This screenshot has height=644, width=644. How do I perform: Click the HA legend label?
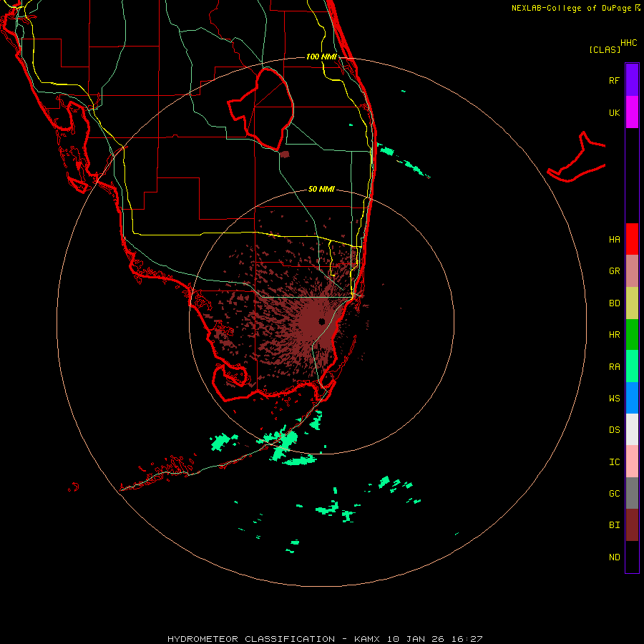point(614,239)
